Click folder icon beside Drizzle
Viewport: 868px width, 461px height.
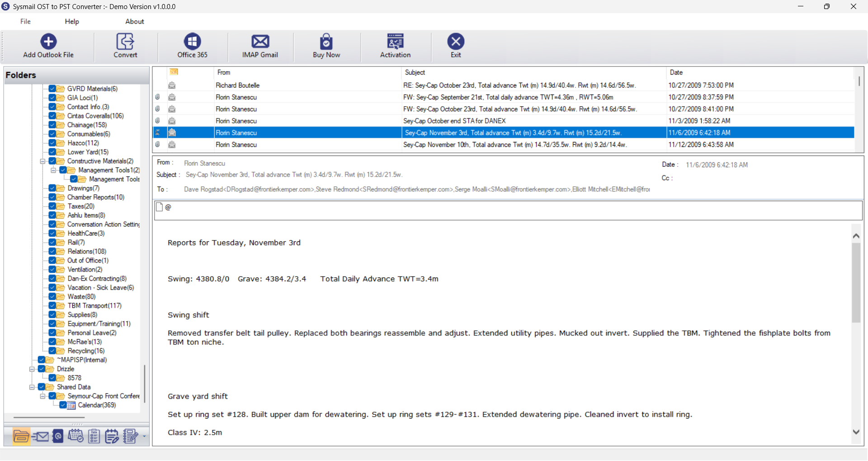(50, 369)
